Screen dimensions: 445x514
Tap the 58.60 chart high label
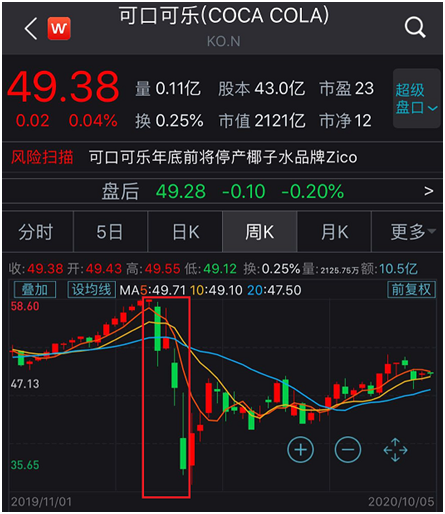pos(25,306)
